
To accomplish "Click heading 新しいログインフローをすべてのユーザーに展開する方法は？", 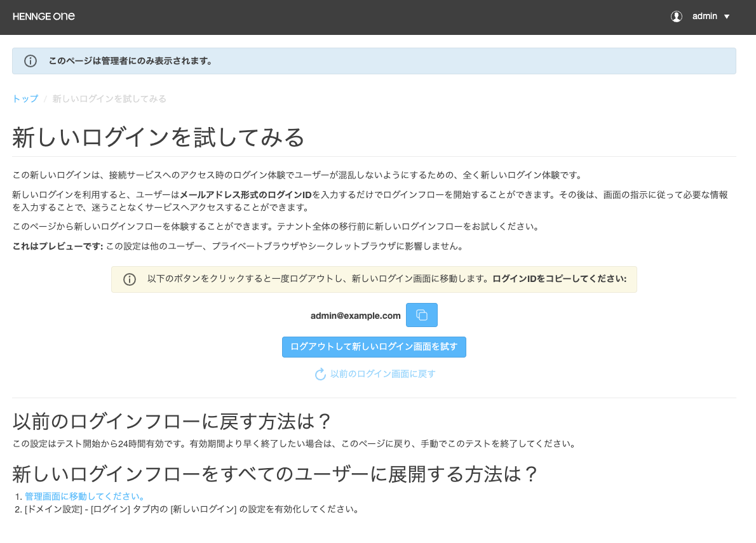I will click(275, 474).
